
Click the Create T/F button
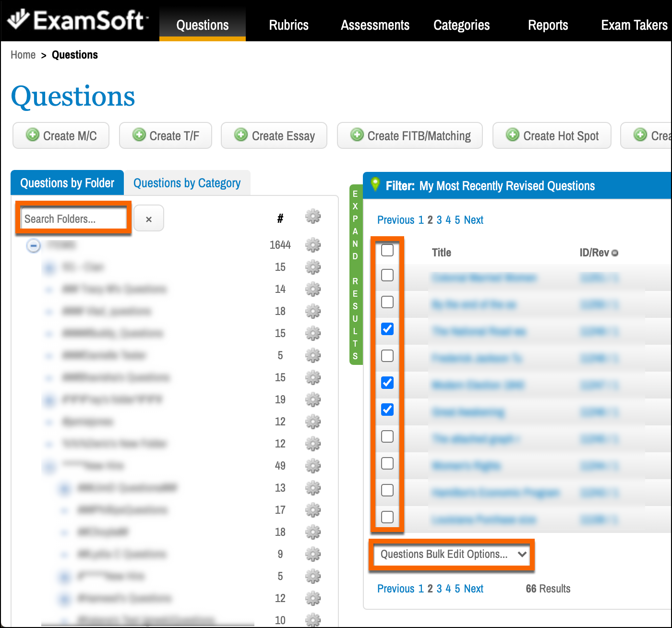(166, 135)
